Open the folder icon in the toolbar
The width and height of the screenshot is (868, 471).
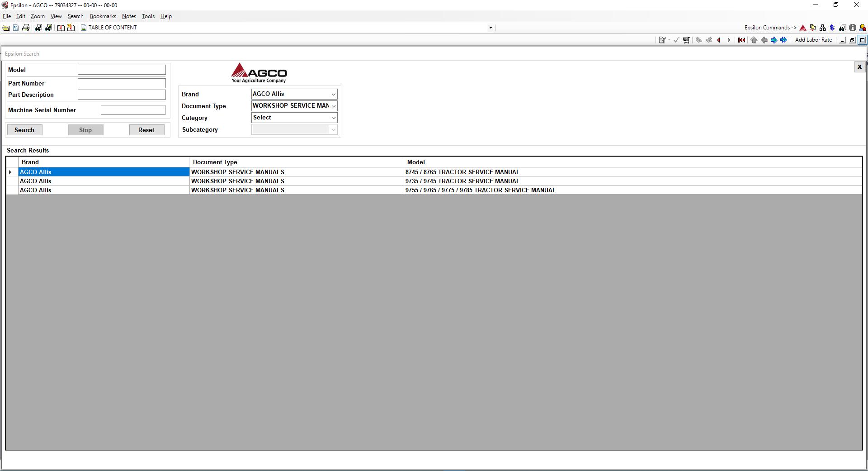[x=6, y=28]
